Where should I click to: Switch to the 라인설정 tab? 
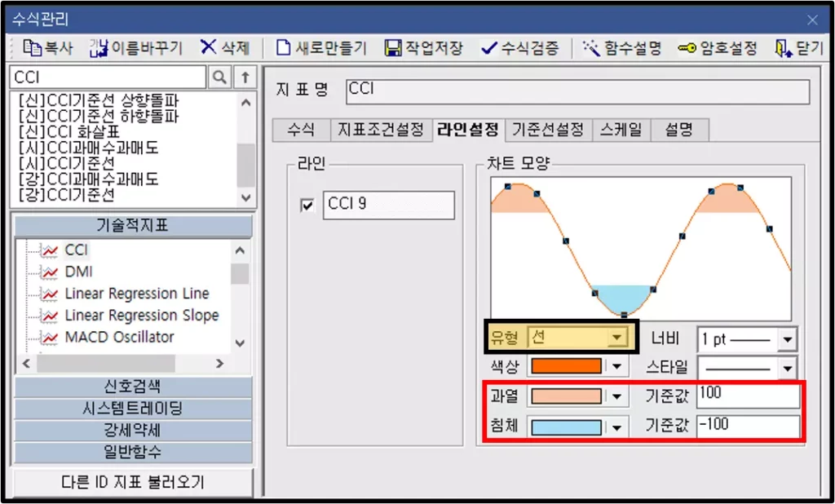467,130
